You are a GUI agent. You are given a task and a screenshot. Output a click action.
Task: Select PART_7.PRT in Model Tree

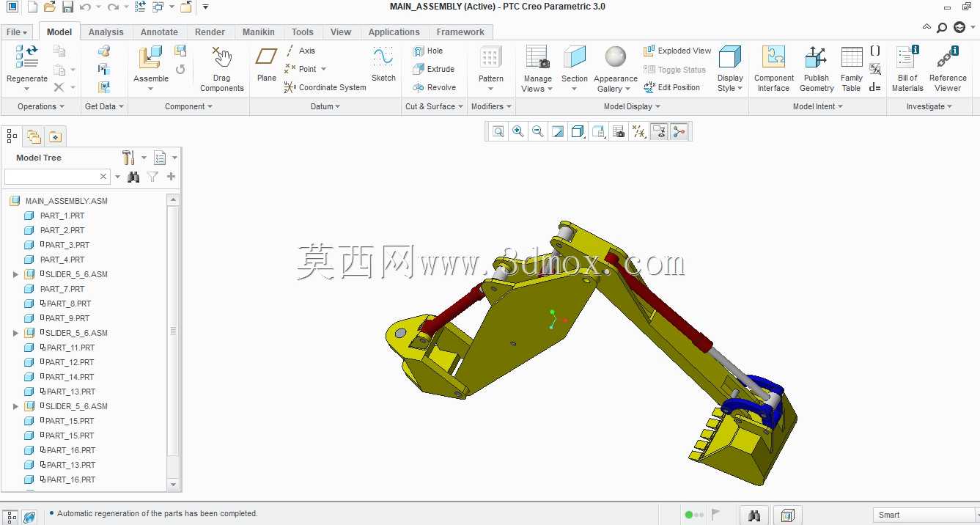point(62,289)
